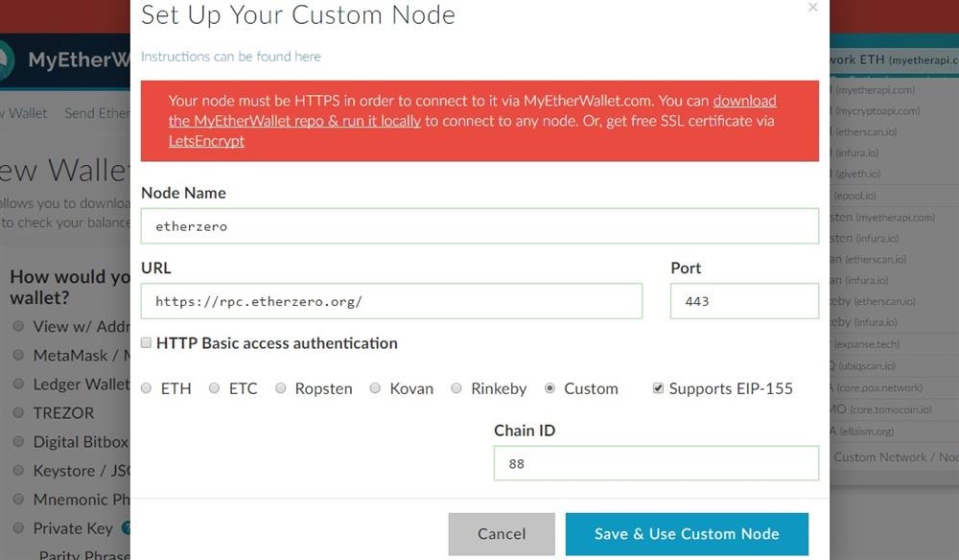Open the Wallet tab in background page
Screen dimensions: 959x560
pos(25,113)
